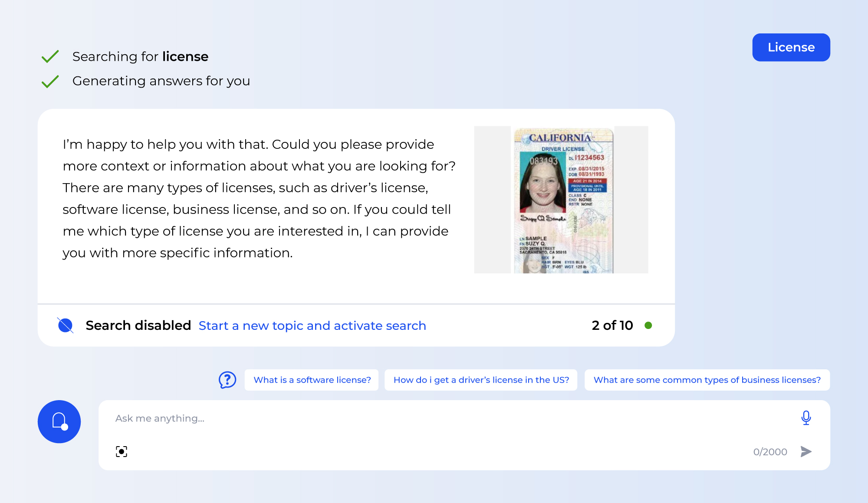Screen dimensions: 868x503
Task: Click Start a new topic and activate search
Action: click(312, 325)
